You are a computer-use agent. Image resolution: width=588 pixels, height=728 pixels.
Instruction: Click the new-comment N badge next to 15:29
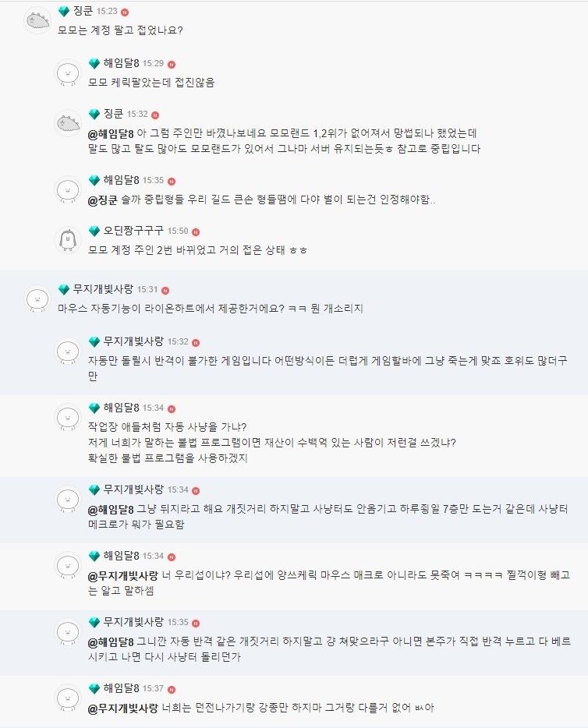(171, 64)
